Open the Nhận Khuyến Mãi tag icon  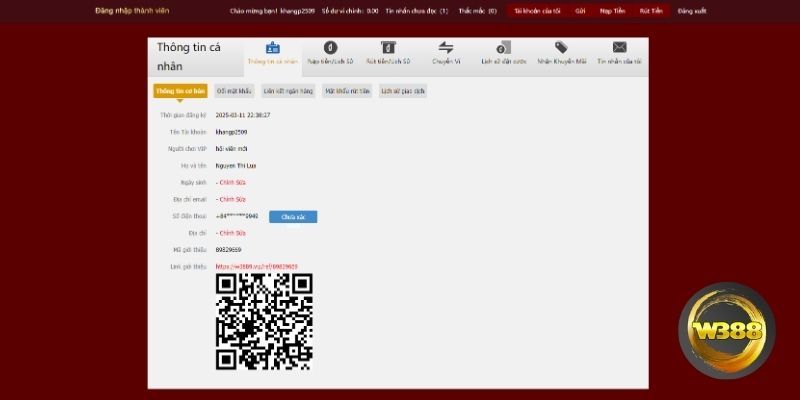click(x=561, y=47)
